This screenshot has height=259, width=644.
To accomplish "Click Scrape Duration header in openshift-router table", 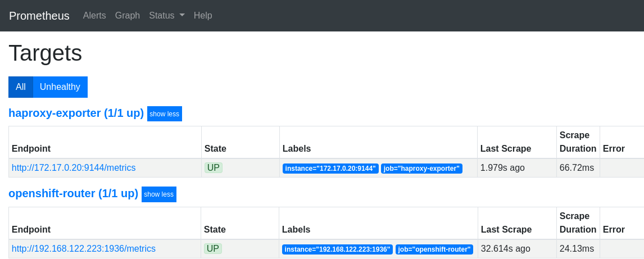I will [x=578, y=222].
